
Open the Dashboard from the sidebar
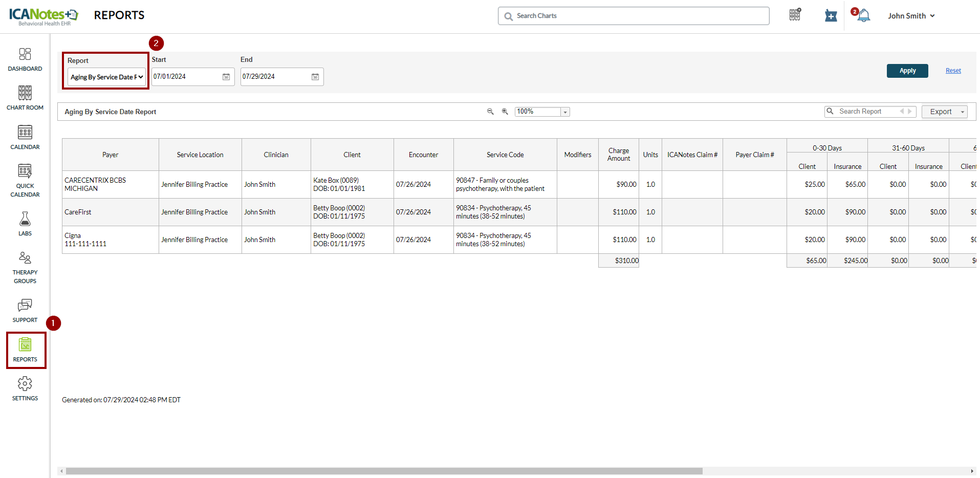click(25, 59)
